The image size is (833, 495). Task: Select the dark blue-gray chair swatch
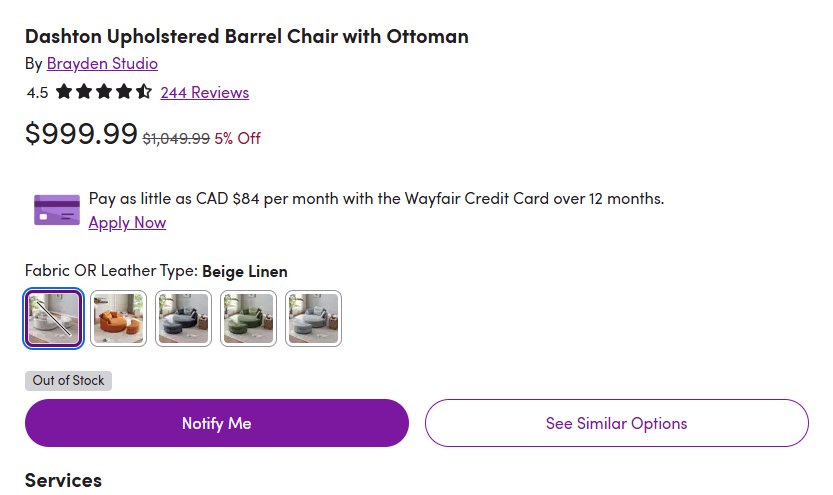(183, 318)
